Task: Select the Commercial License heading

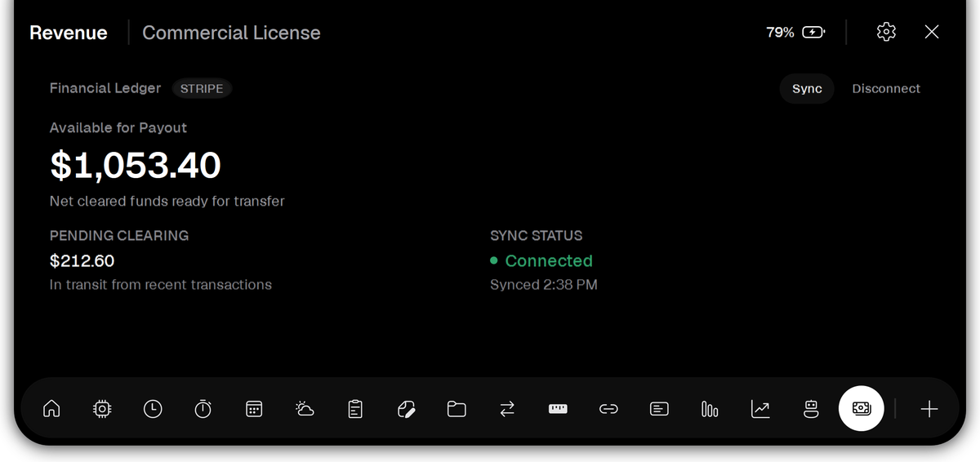Action: pos(231,33)
